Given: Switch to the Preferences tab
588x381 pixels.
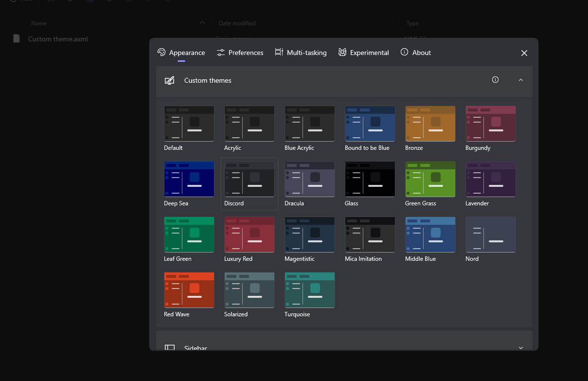Looking at the screenshot, I should click(240, 52).
